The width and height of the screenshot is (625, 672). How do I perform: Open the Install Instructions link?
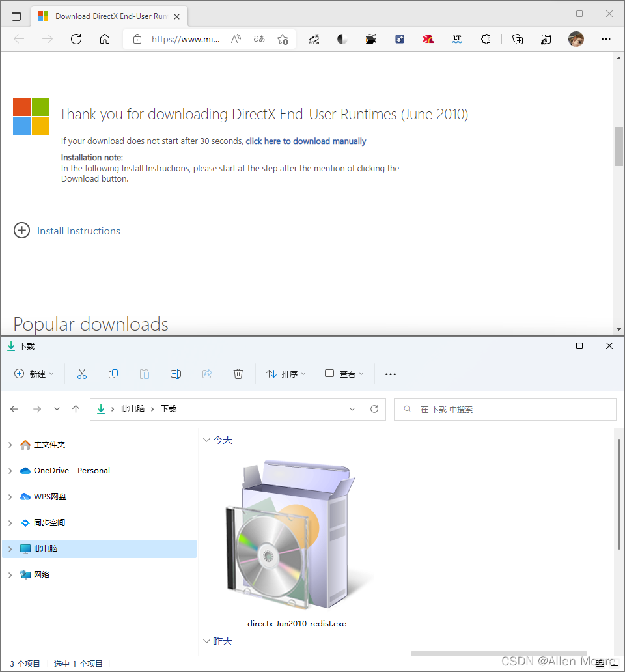coord(78,231)
